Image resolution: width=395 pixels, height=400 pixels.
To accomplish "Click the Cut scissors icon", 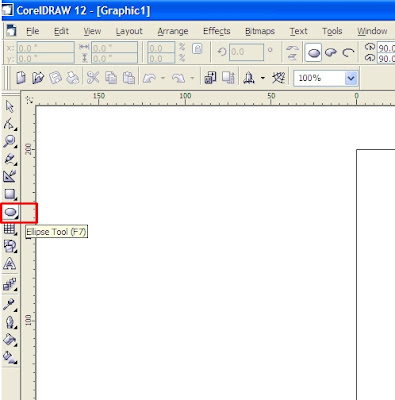I will [x=93, y=78].
